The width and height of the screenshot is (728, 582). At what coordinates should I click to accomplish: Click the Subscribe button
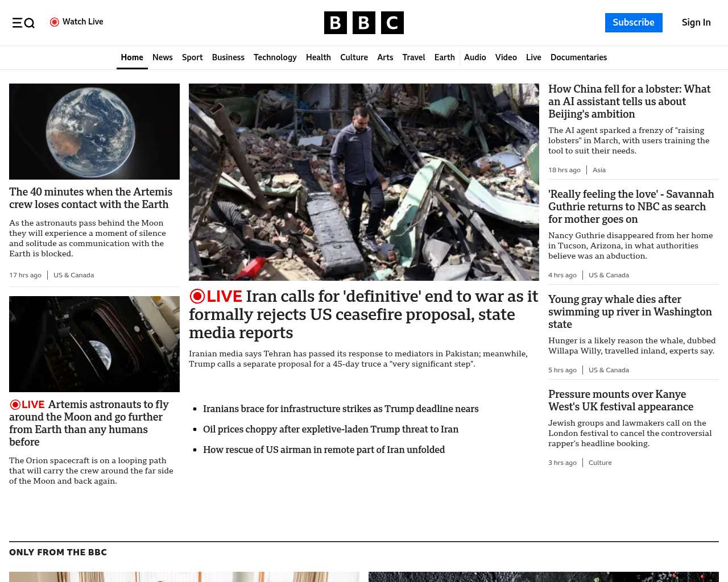point(633,23)
